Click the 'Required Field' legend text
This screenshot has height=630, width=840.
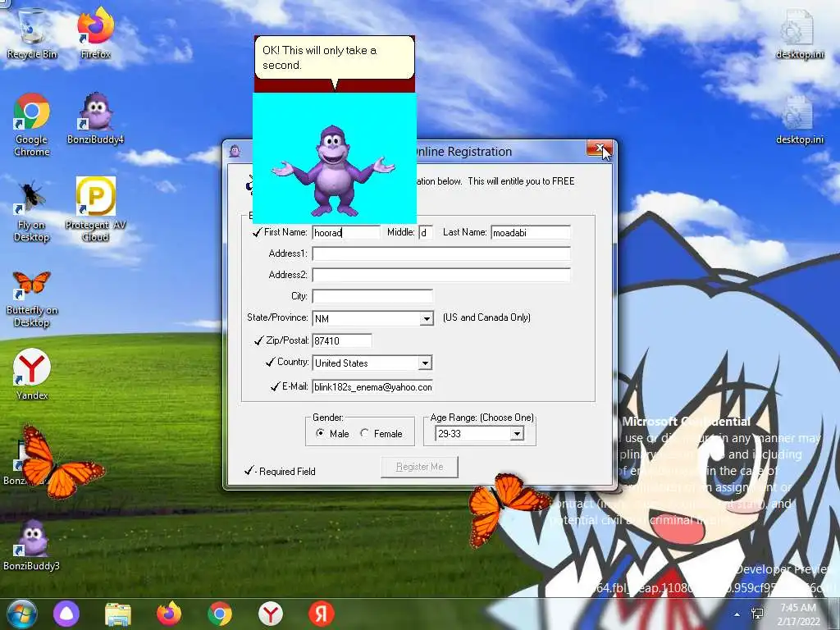coord(287,472)
